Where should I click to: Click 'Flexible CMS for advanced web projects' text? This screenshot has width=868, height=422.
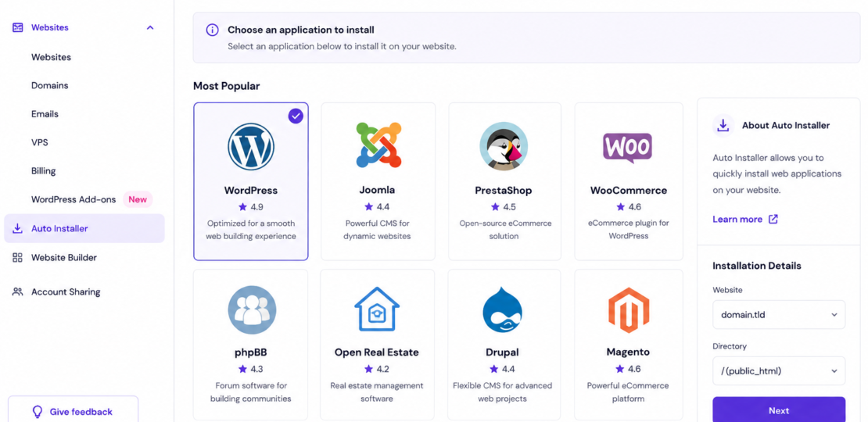coord(503,392)
